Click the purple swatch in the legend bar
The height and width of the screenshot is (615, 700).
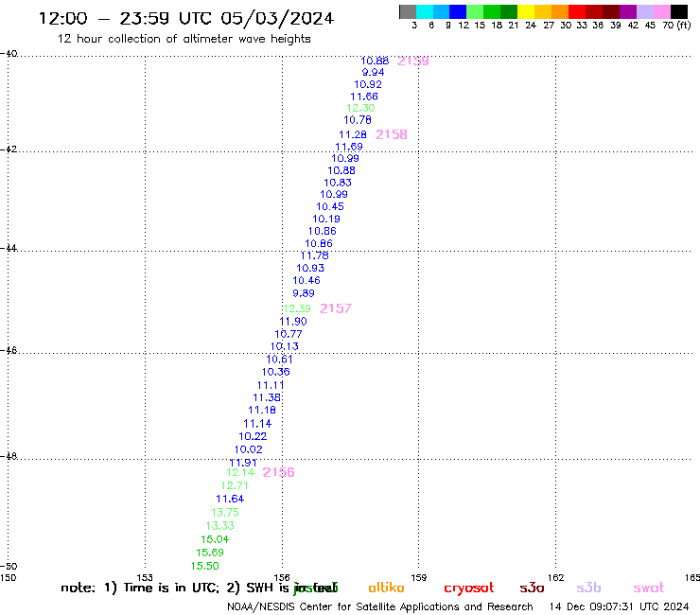coord(628,11)
